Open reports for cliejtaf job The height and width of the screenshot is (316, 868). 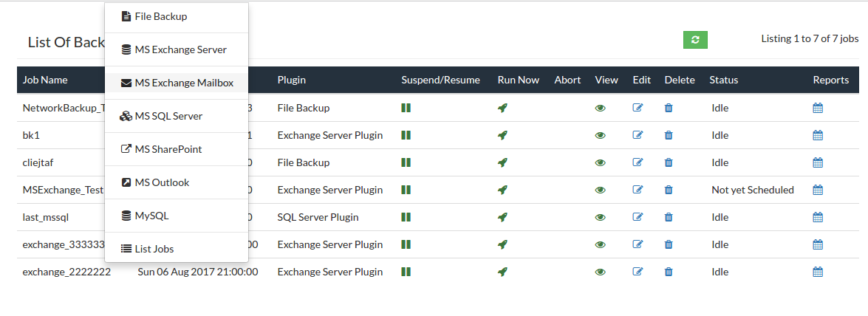pyautogui.click(x=819, y=162)
